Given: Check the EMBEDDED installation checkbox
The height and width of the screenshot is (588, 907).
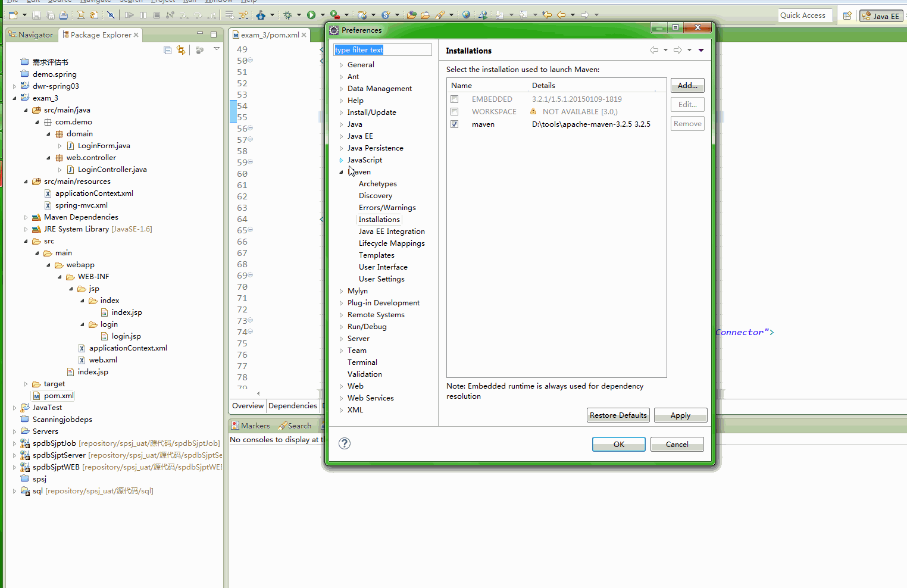Looking at the screenshot, I should pos(455,99).
